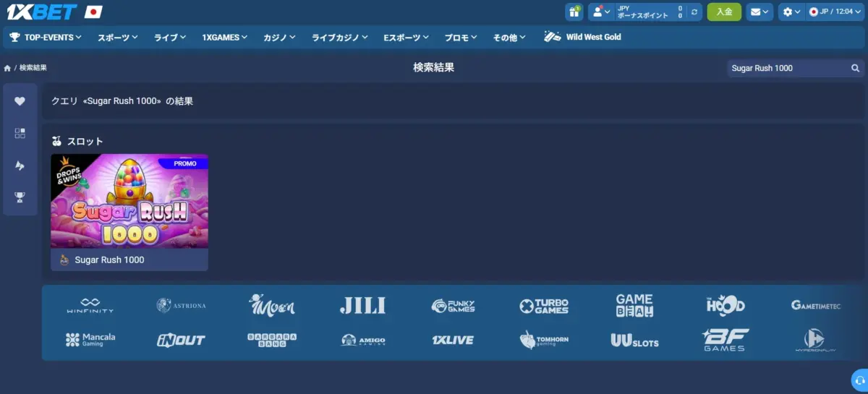This screenshot has height=394, width=868.
Task: Open the tournaments trophy sidebar icon
Action: click(20, 197)
